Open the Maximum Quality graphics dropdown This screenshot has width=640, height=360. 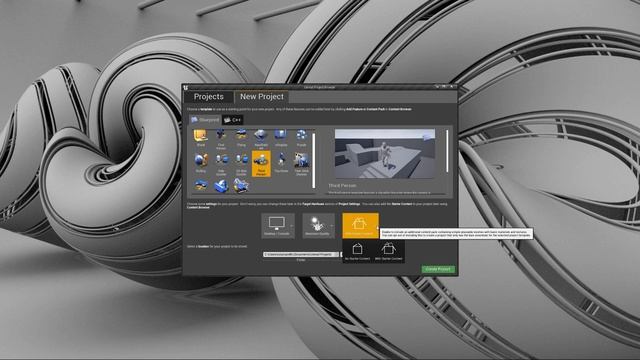[318, 225]
